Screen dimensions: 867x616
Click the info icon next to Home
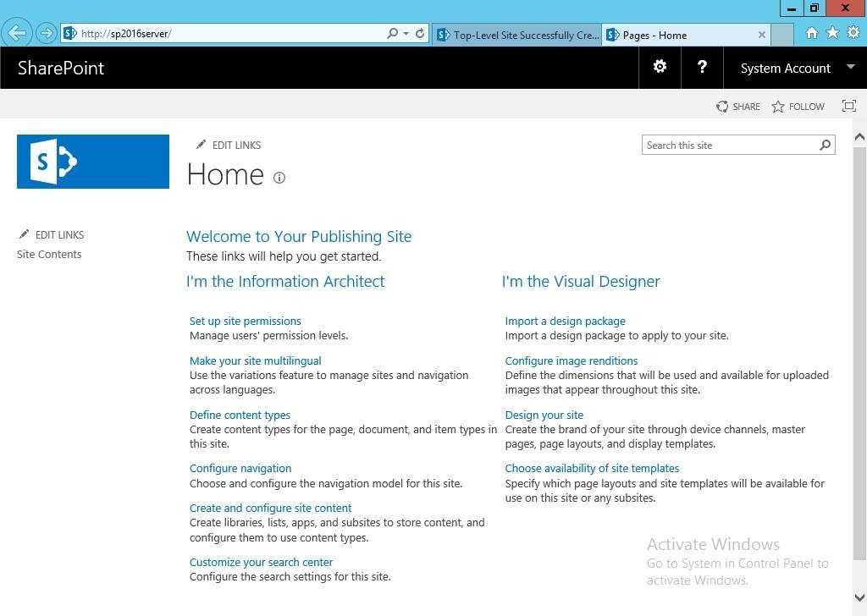pos(279,178)
